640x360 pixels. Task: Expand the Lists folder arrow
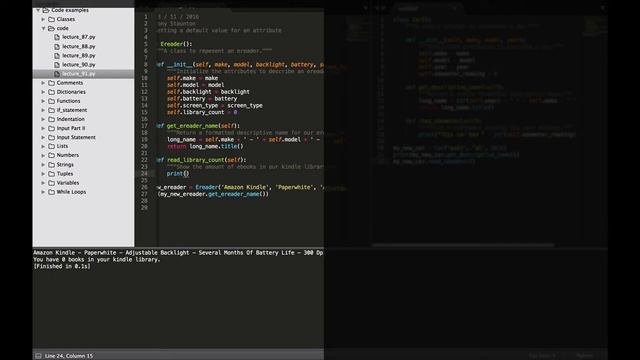pos(43,146)
